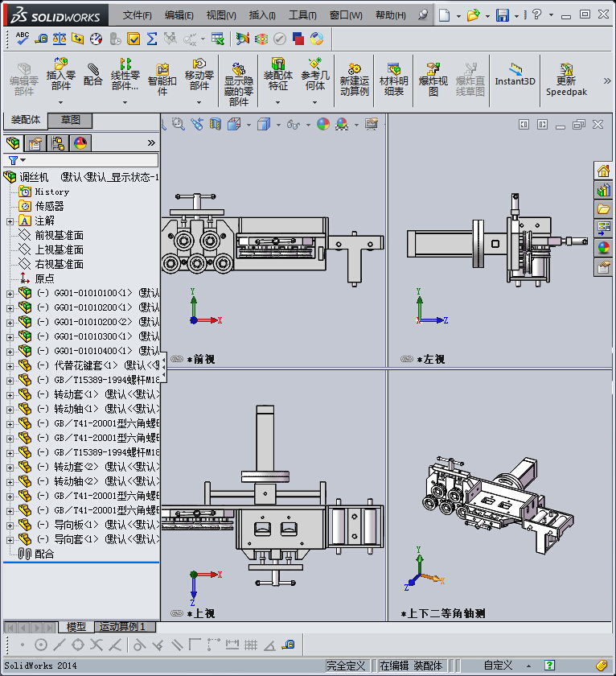Image resolution: width=616 pixels, height=676 pixels.
Task: Open Reference Geometry dropdown arrow
Action: (x=315, y=103)
